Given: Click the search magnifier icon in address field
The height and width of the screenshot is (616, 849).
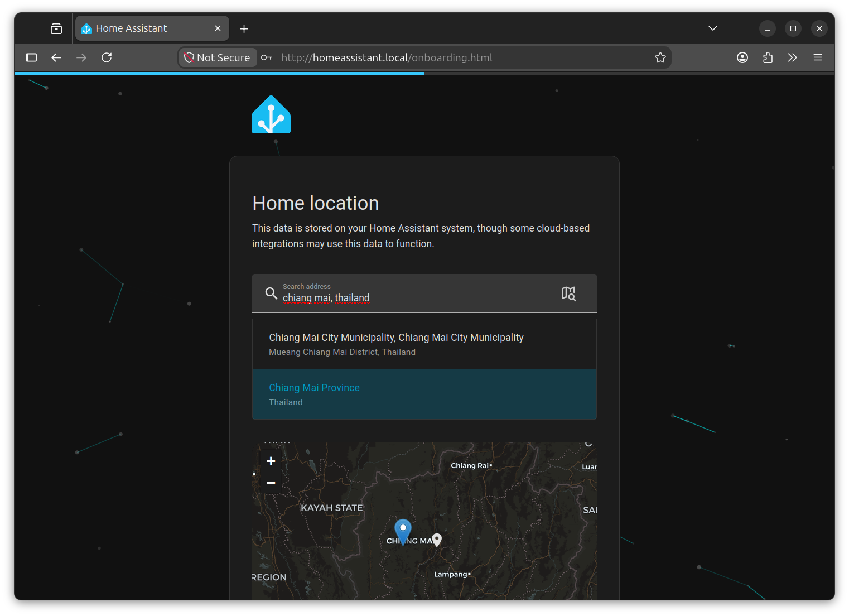Looking at the screenshot, I should tap(271, 293).
